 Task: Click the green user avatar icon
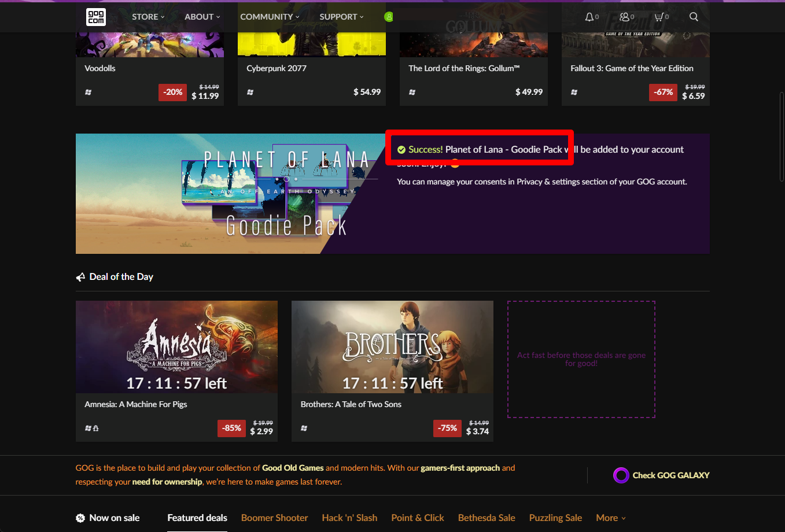click(x=389, y=17)
